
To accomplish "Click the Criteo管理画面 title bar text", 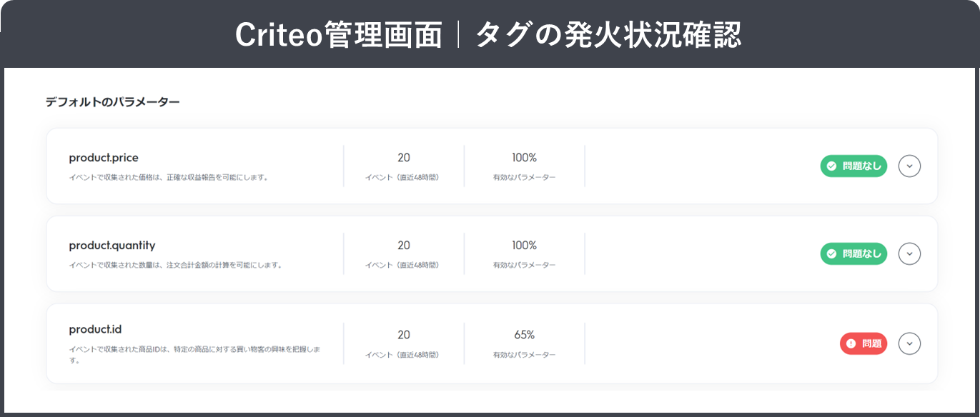I will pos(490,34).
